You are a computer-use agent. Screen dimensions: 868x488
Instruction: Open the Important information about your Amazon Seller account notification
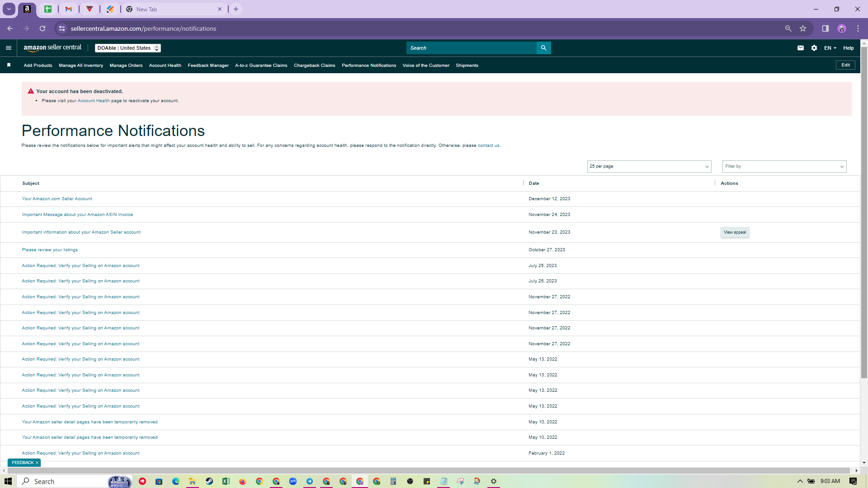click(81, 232)
